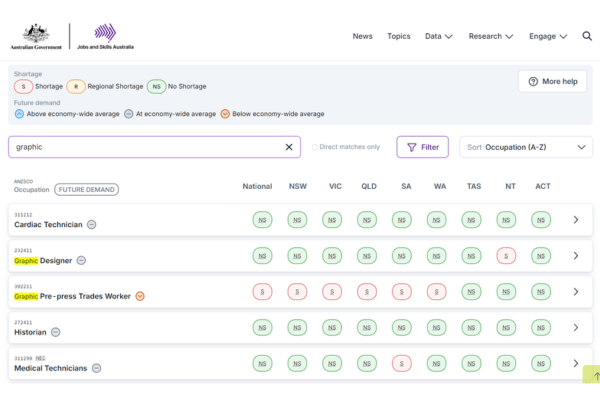600x400 pixels.
Task: Open the Data menu
Action: [438, 36]
